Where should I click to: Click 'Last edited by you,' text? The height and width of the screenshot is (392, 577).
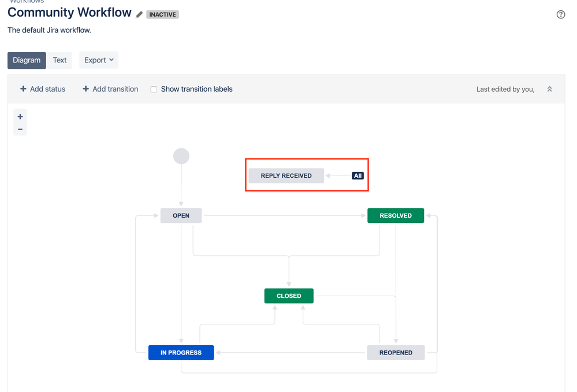(505, 89)
